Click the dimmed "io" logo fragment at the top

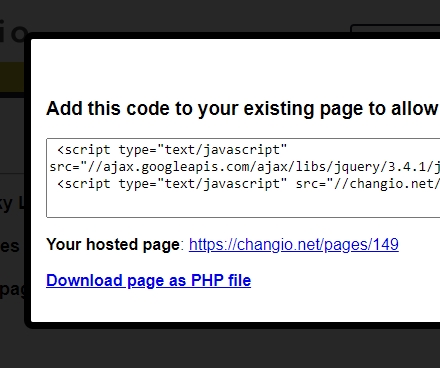13,32
